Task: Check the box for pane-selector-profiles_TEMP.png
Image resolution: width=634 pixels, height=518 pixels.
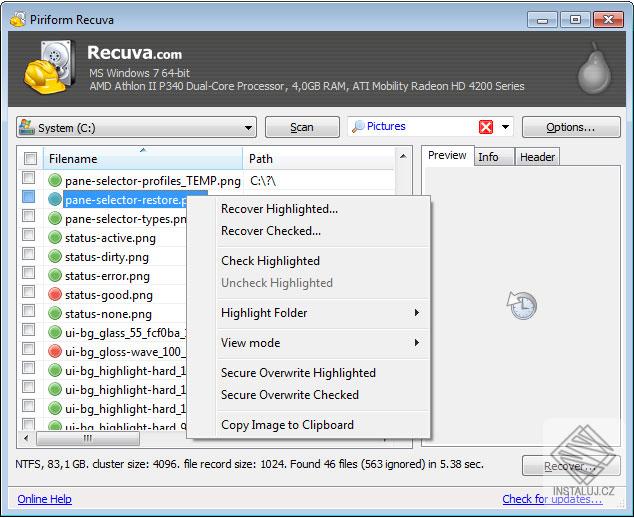Action: click(28, 178)
